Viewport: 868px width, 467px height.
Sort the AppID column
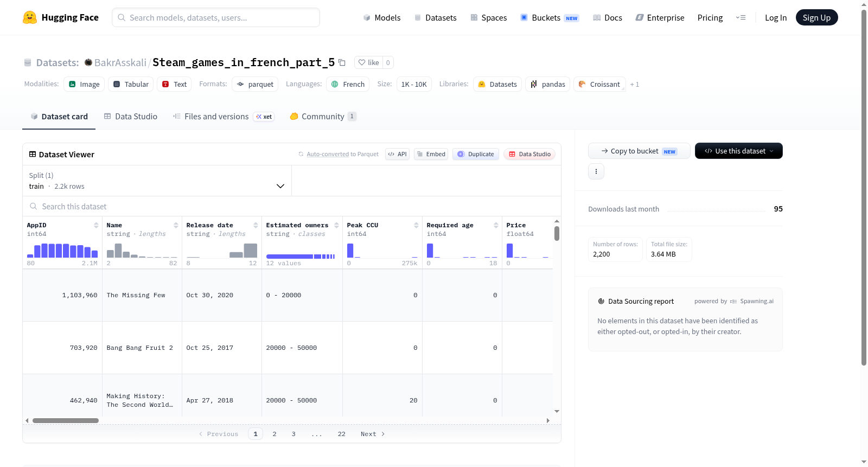pyautogui.click(x=96, y=225)
